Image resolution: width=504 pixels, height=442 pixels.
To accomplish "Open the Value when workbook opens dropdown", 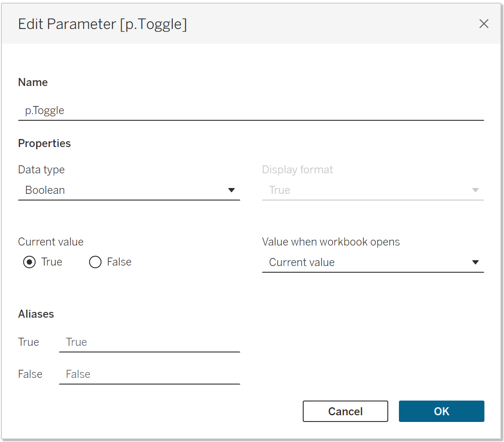I will click(x=373, y=262).
